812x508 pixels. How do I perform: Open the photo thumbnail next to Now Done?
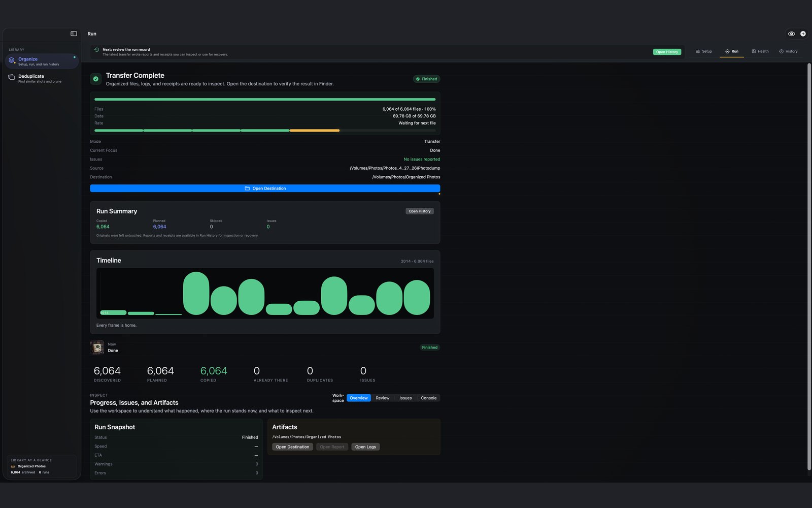click(x=97, y=347)
